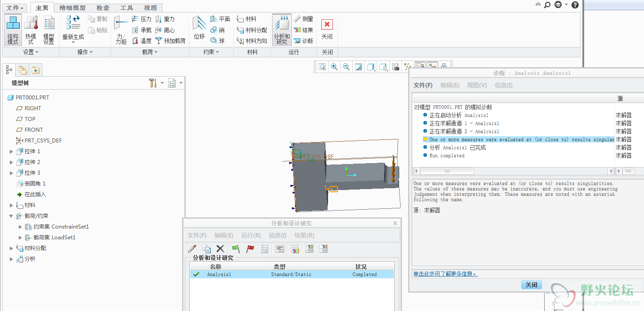Image resolution: width=644 pixels, height=311 pixels.
Task: Open 文件(F) menu in diagnostics window
Action: 423,85
